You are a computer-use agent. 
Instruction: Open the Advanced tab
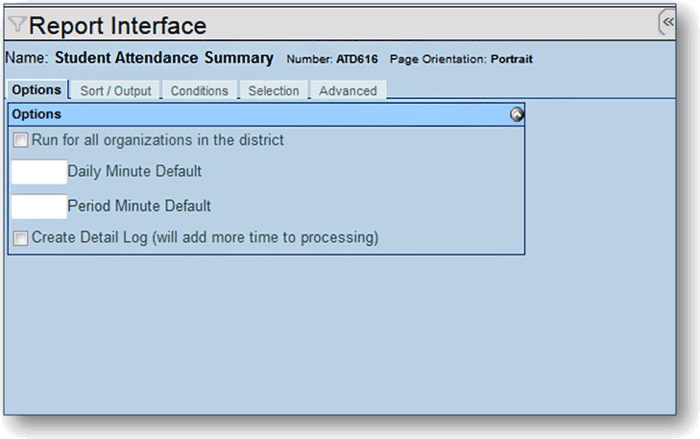(x=347, y=91)
